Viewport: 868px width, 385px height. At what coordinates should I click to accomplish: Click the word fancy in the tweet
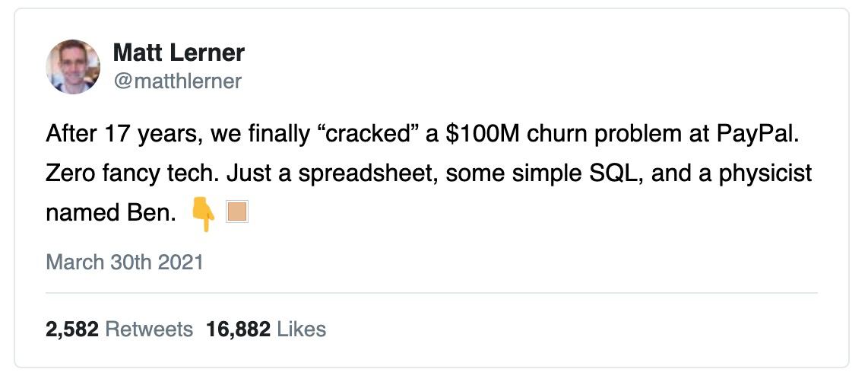click(x=127, y=173)
